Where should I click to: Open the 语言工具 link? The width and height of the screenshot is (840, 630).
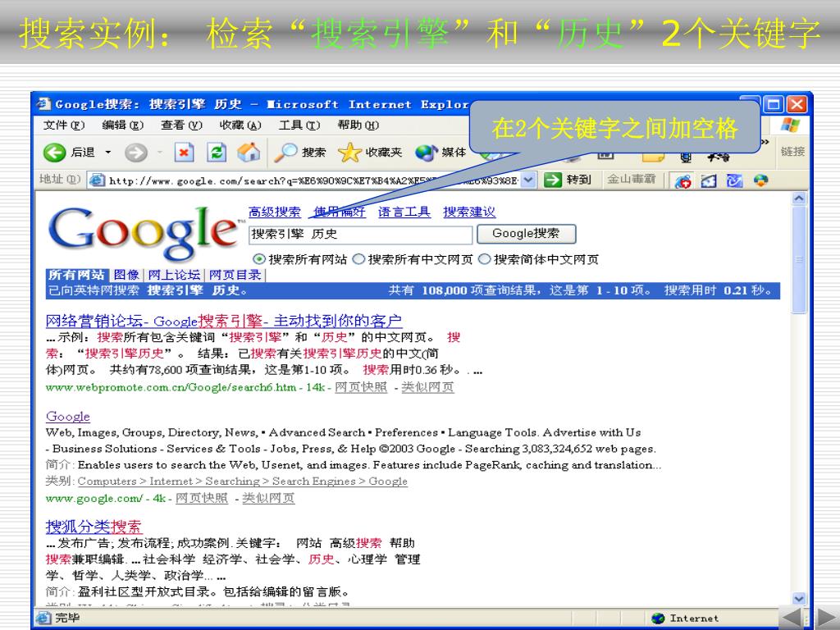click(404, 212)
